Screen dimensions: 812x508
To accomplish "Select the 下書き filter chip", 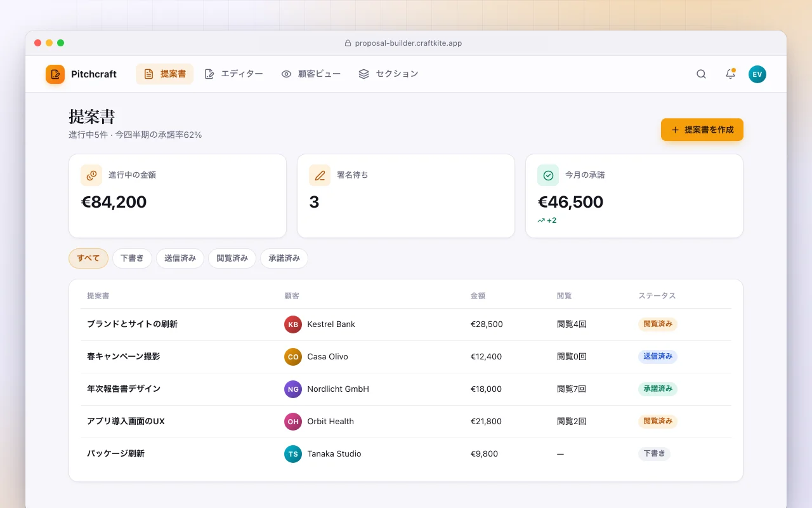I will coord(132,258).
